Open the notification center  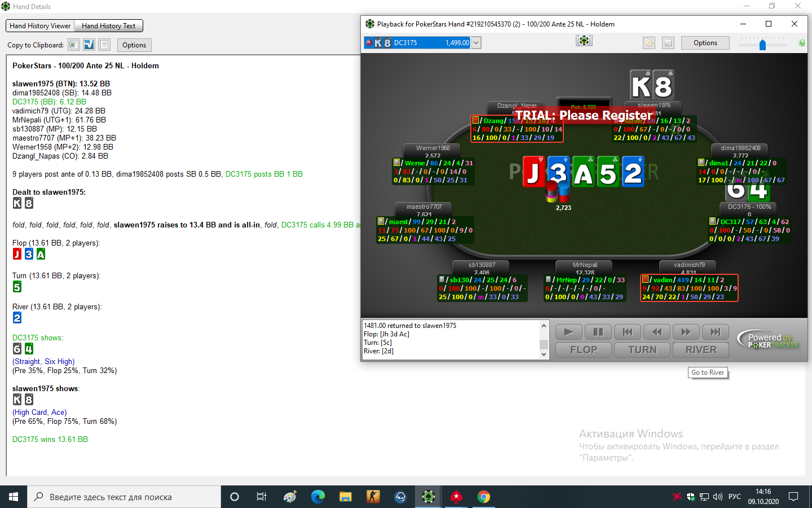click(793, 497)
